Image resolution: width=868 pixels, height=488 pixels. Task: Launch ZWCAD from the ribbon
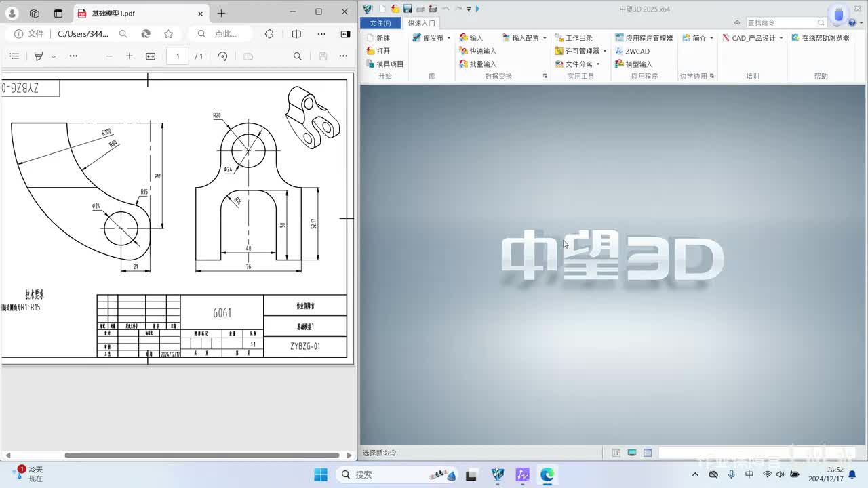coord(633,51)
